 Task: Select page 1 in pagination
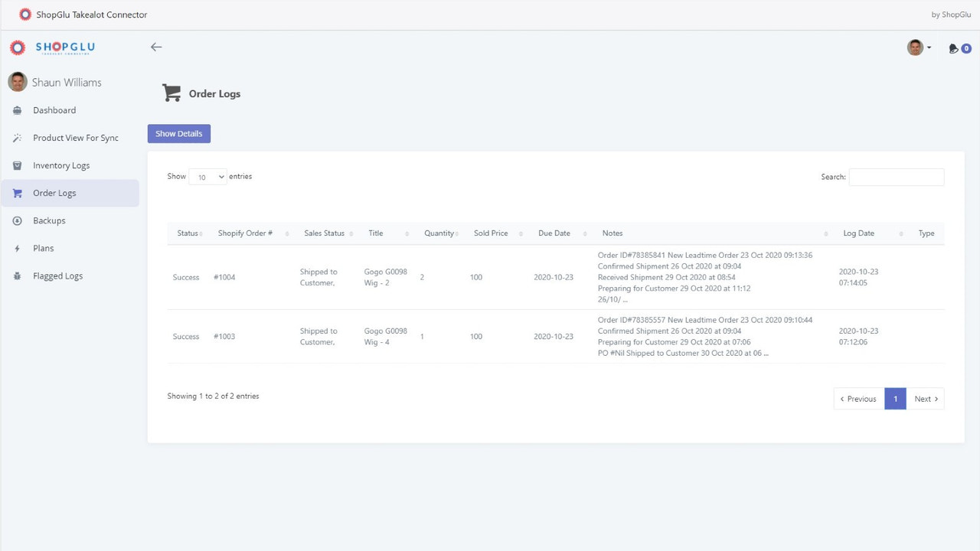coord(894,398)
